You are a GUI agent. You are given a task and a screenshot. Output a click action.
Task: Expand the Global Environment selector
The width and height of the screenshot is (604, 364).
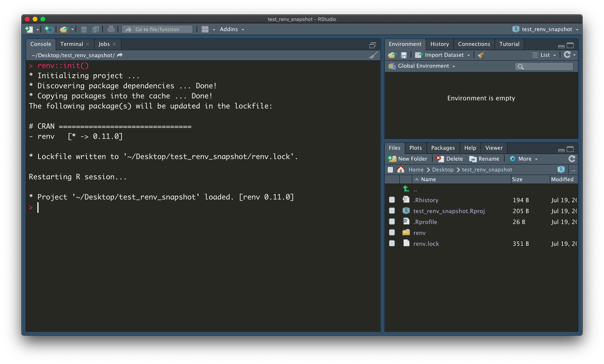click(422, 66)
